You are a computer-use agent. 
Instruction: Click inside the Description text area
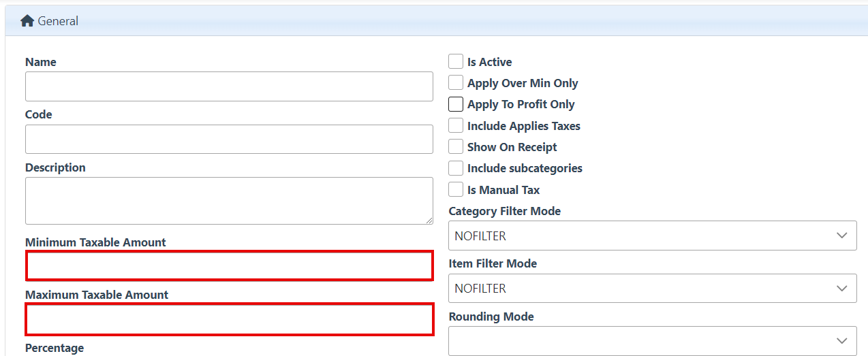(x=229, y=201)
